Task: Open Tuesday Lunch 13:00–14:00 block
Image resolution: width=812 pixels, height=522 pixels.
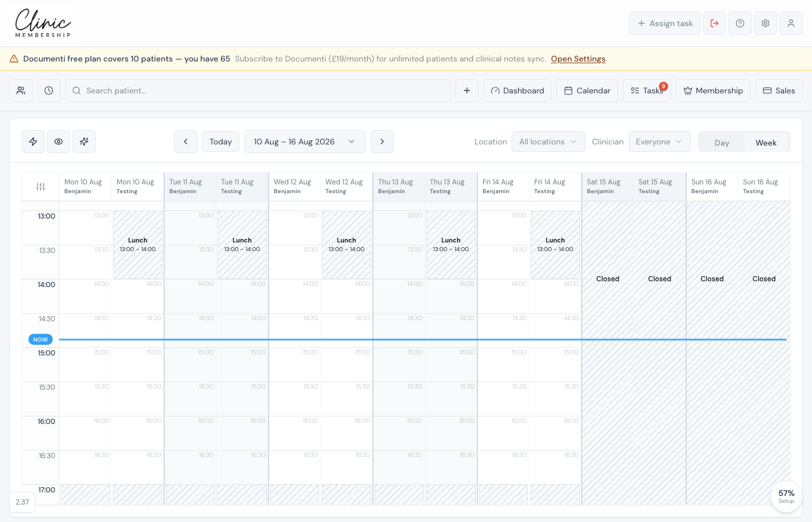Action: click(x=242, y=245)
